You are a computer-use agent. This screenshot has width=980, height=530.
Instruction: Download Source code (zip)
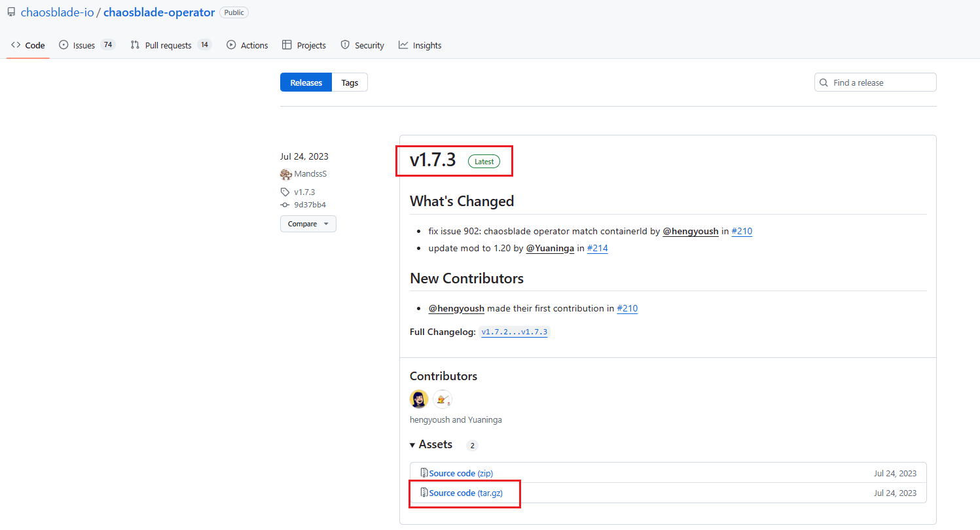point(461,473)
